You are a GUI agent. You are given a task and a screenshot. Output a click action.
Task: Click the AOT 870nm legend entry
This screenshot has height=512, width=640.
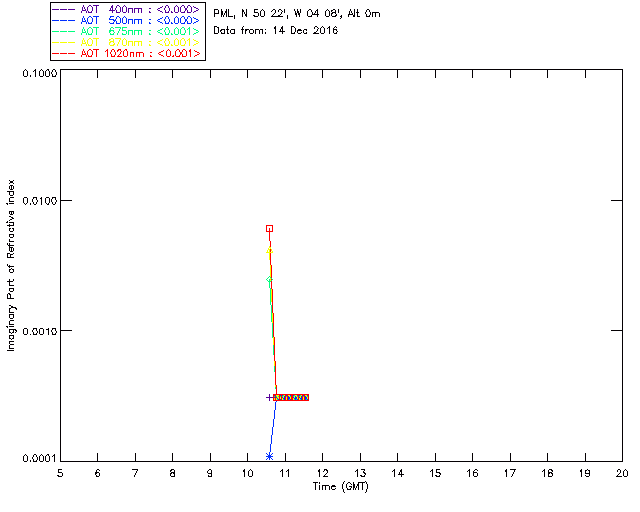127,42
